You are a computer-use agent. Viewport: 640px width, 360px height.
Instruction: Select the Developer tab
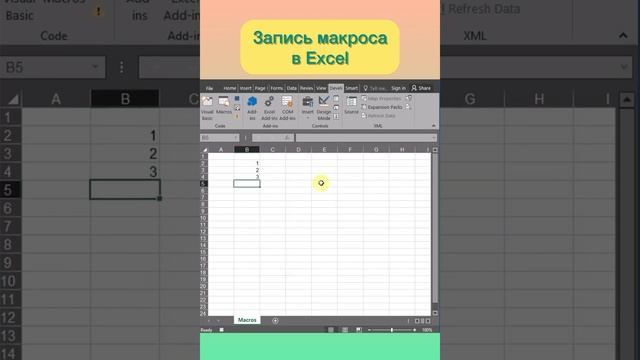pos(336,88)
